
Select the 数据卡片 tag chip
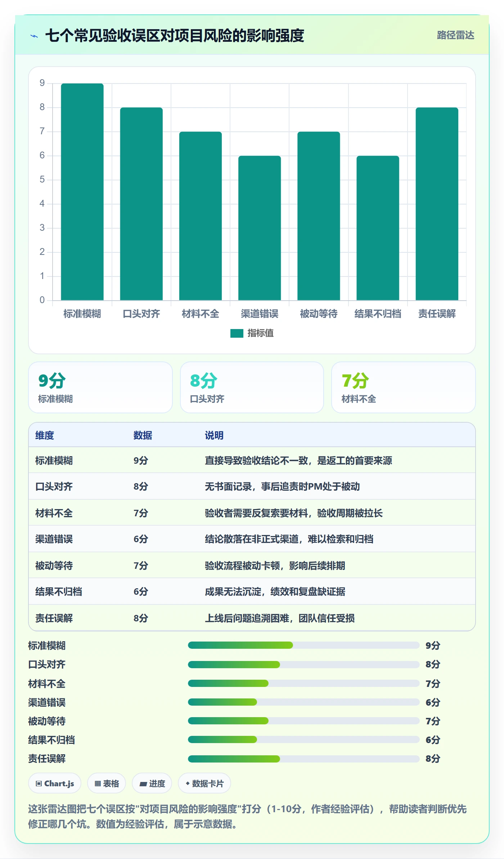point(204,783)
